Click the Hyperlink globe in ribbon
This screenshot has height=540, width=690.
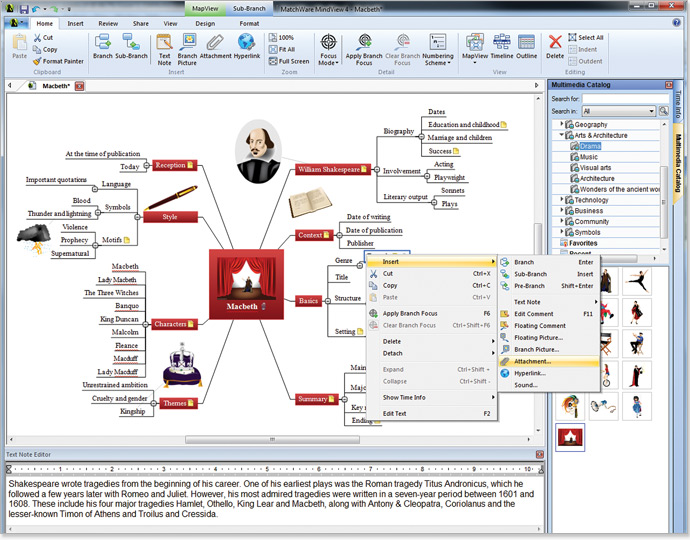[x=246, y=46]
